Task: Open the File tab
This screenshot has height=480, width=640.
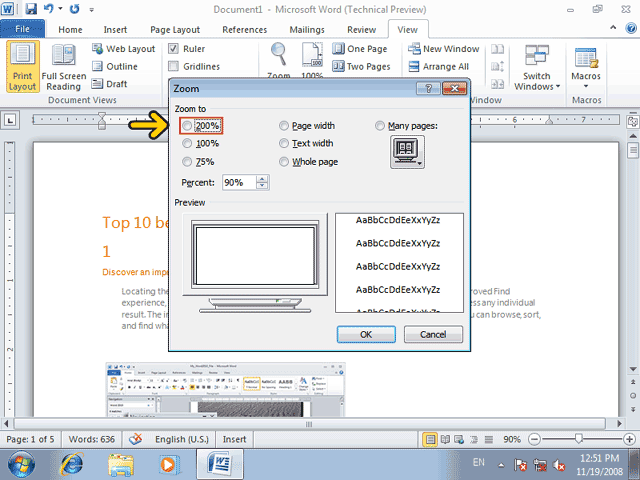Action: (x=22, y=29)
